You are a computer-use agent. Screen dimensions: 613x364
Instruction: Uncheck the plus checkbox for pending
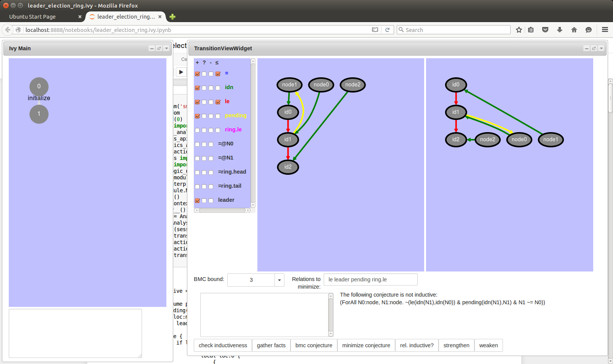(x=197, y=116)
